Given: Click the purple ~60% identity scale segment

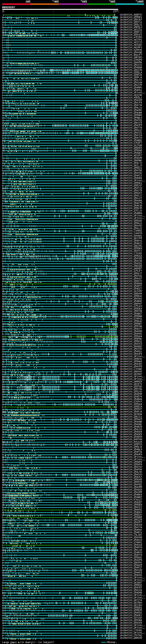Looking at the screenshot, I should 73,4.
